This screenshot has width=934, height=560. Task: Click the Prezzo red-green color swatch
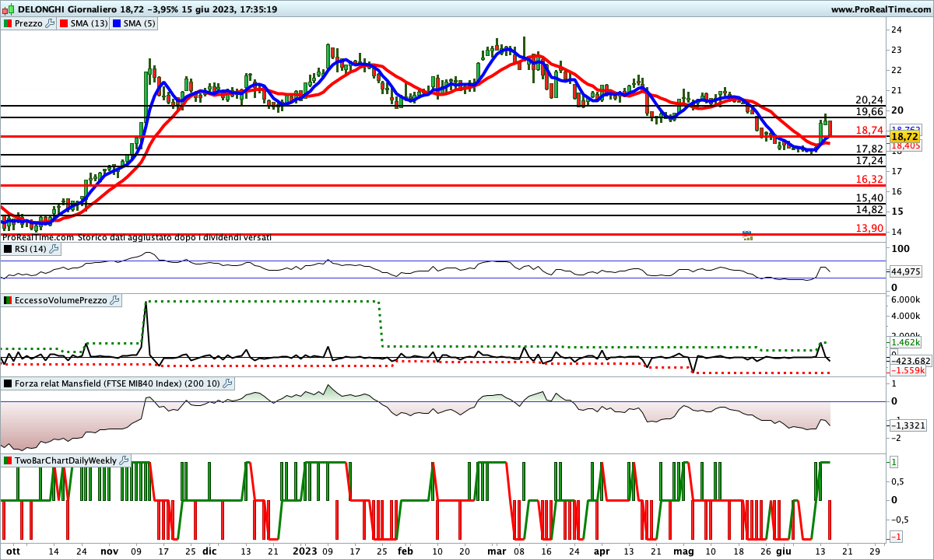[8, 23]
